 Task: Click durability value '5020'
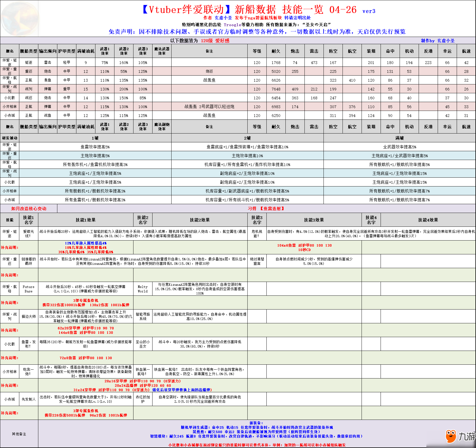(x=276, y=71)
